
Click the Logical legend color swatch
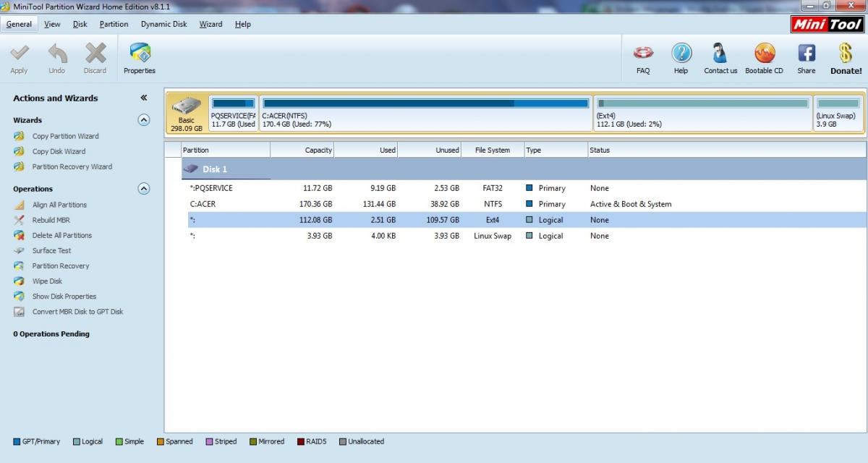(77, 441)
